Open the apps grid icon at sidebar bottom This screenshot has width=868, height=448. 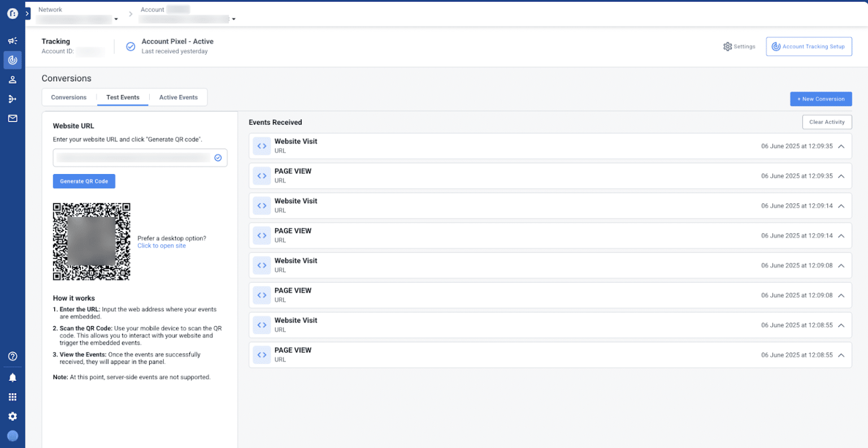pyautogui.click(x=12, y=397)
